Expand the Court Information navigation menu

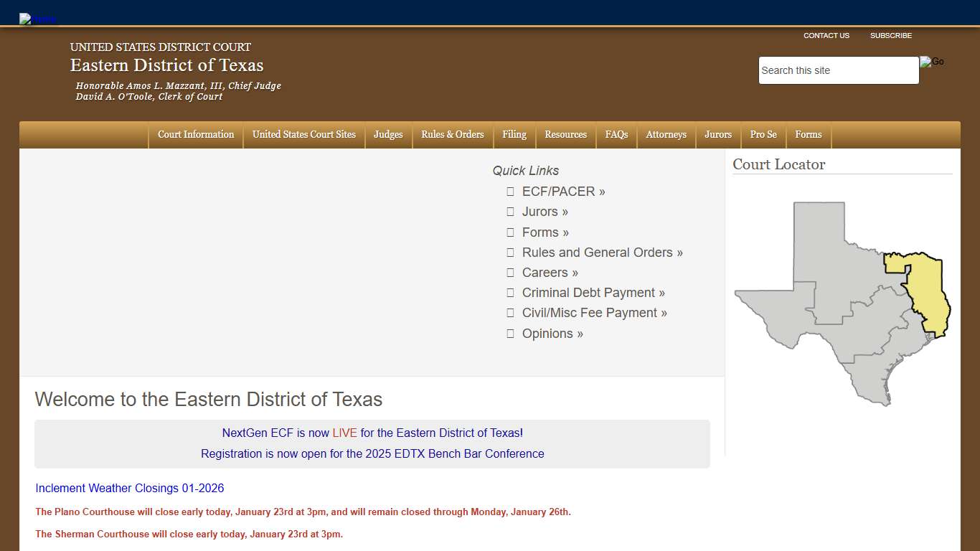195,135
